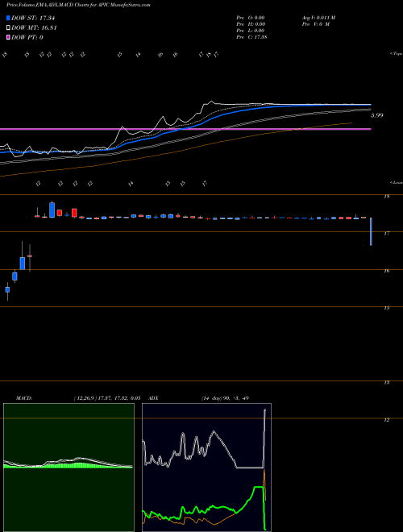Click the 'MACD:' panel heading
The image size is (403, 532).
click(24, 398)
